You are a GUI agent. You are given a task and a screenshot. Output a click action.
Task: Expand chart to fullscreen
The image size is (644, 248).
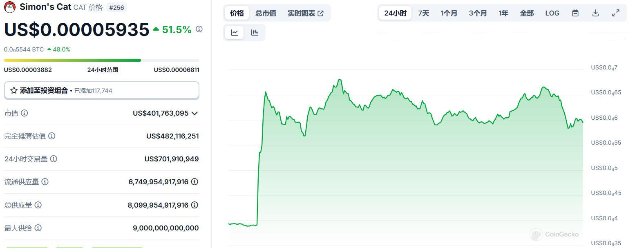[x=615, y=13]
